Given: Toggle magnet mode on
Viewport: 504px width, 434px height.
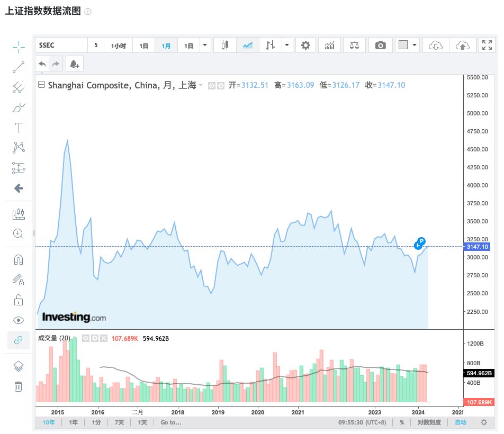Looking at the screenshot, I should pyautogui.click(x=19, y=260).
